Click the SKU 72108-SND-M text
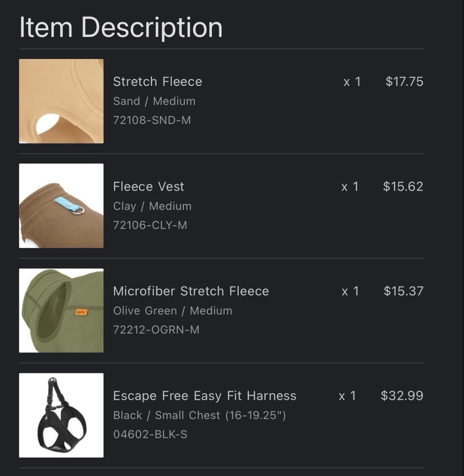 click(152, 120)
